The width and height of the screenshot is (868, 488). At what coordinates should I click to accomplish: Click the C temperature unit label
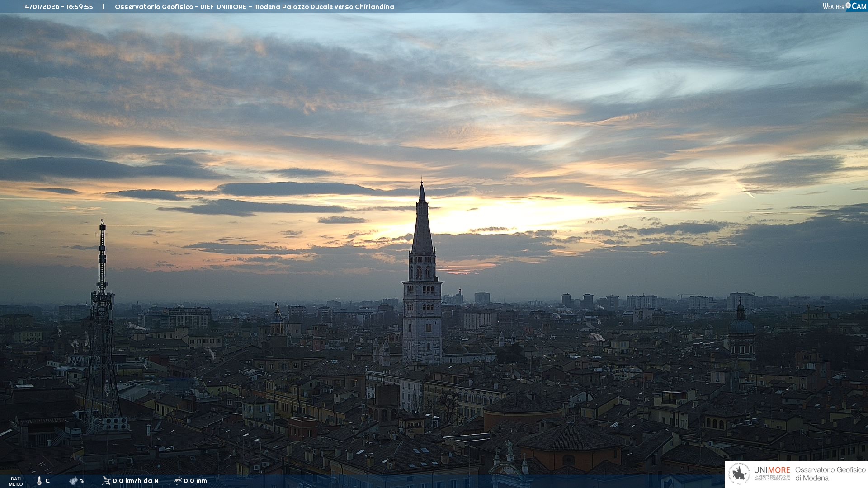click(47, 481)
